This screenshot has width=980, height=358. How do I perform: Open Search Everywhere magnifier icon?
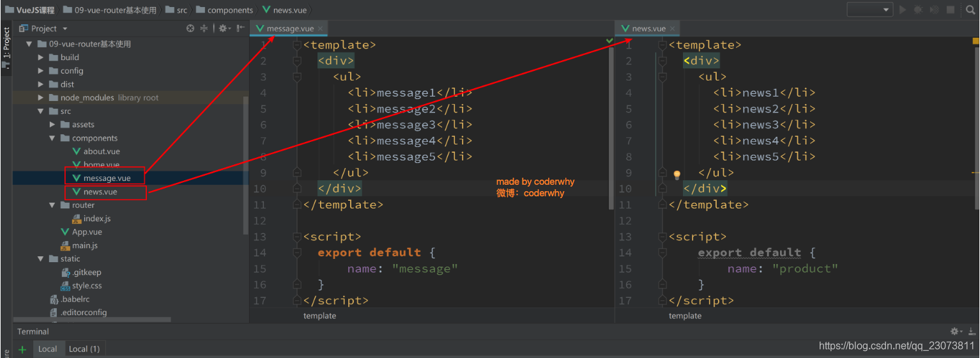pyautogui.click(x=969, y=10)
